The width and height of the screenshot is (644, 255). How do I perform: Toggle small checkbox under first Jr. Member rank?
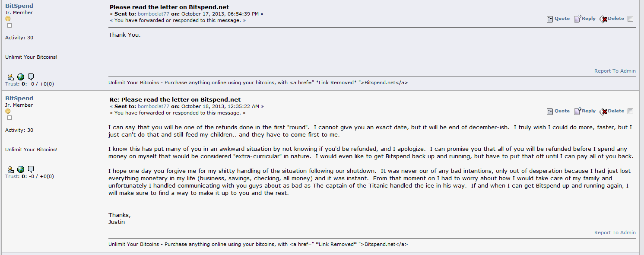click(10, 25)
